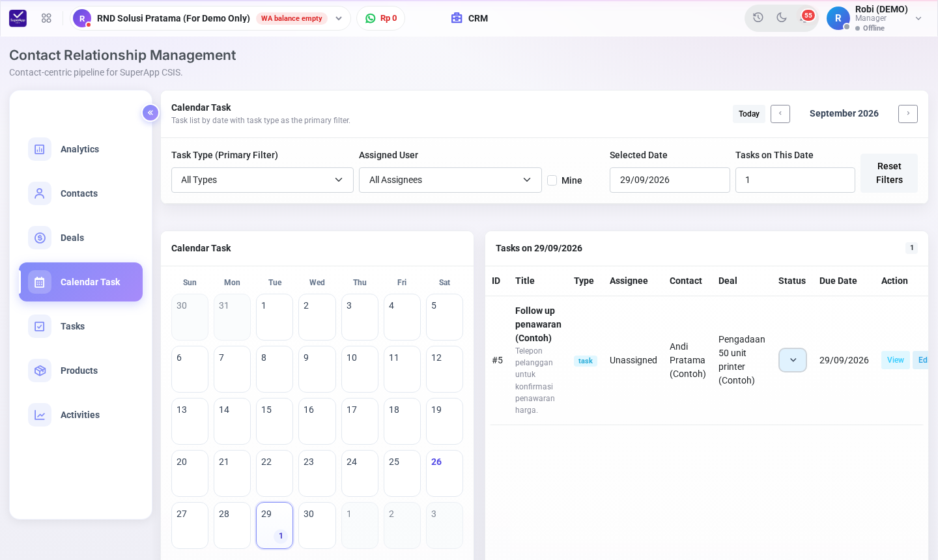938x560 pixels.
Task: Go to the next month
Action: (x=908, y=114)
